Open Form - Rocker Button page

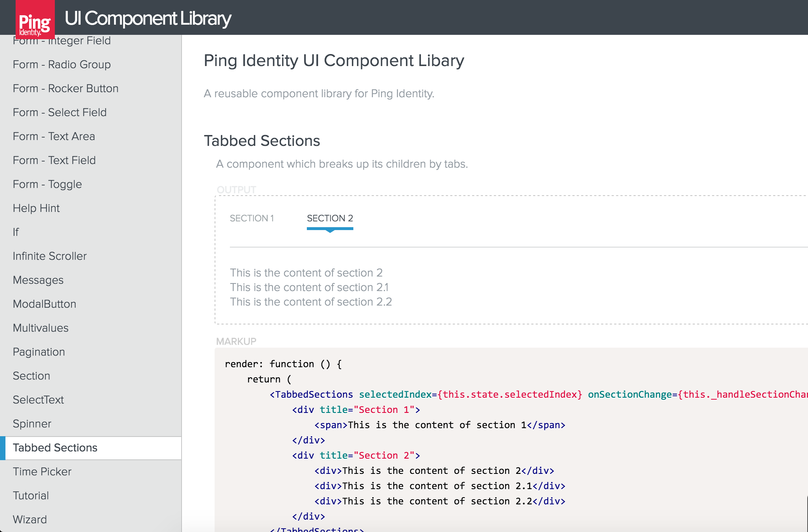(x=65, y=89)
